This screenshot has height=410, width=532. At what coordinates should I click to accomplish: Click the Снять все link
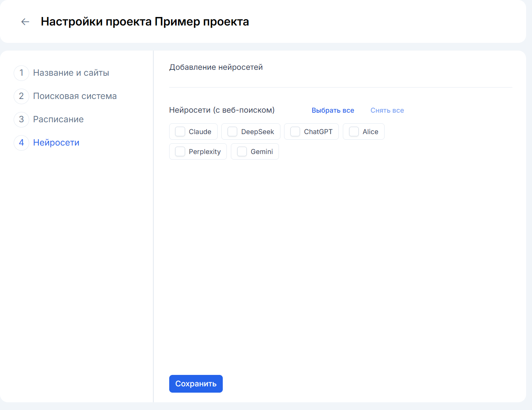click(x=387, y=110)
